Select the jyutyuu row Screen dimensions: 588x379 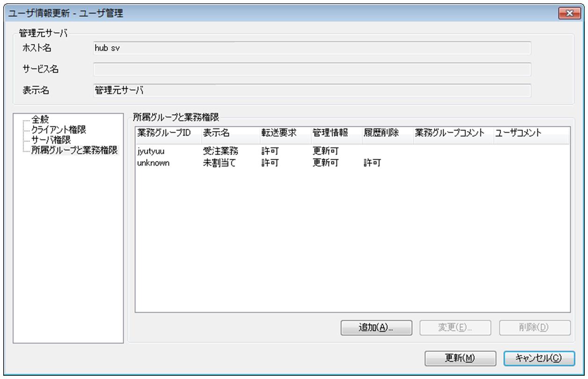pos(352,151)
